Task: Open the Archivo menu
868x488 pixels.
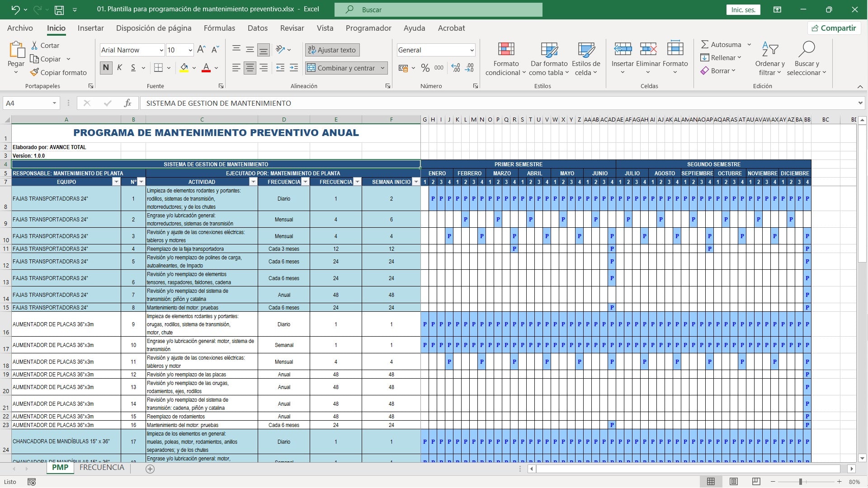Action: pos(20,28)
